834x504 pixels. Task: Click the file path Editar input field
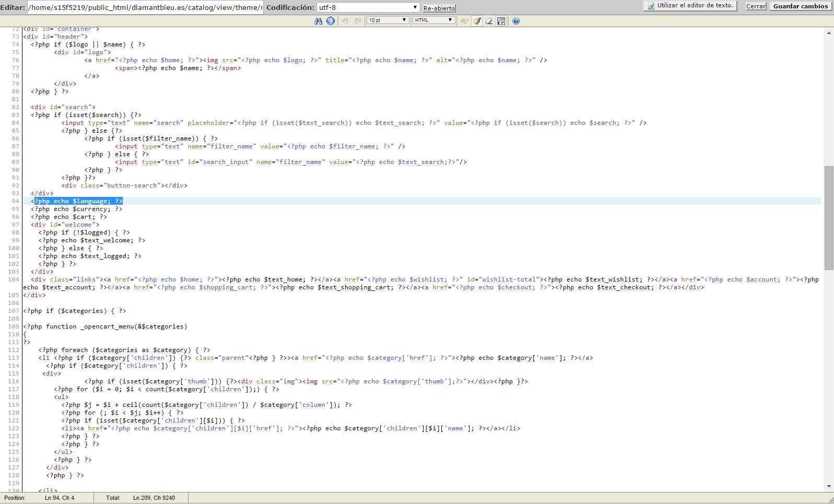pos(145,7)
